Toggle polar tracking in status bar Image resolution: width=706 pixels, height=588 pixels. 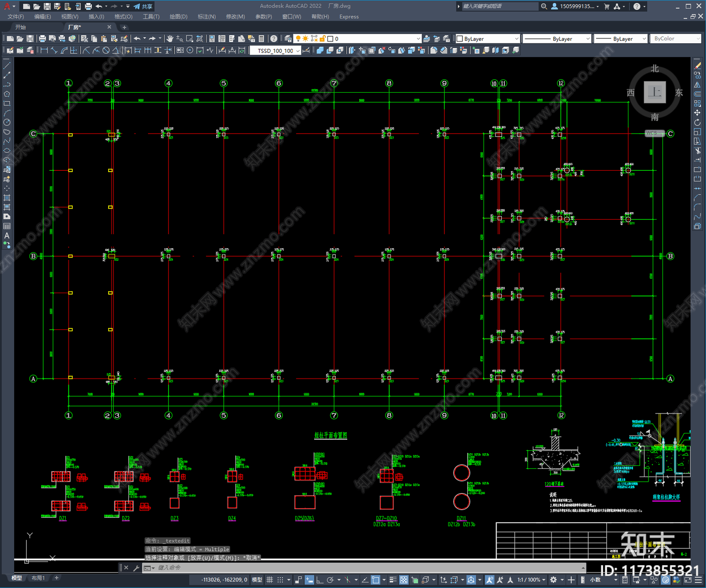330,580
